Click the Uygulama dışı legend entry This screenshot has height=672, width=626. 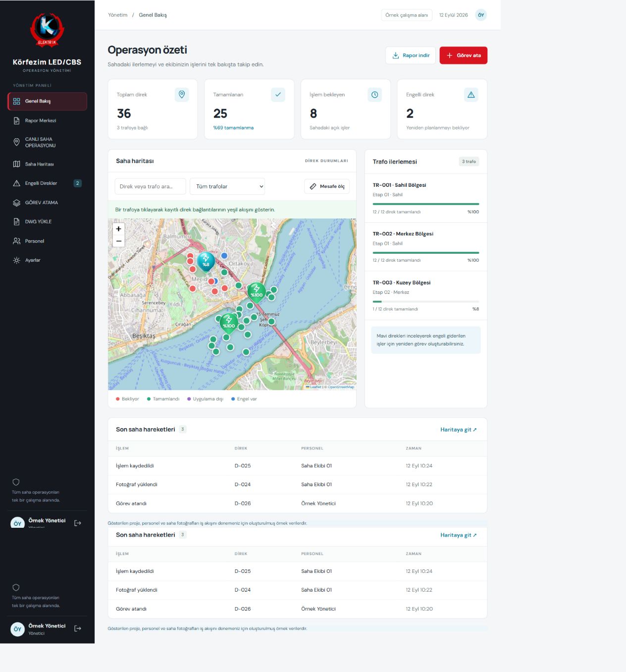(x=205, y=399)
